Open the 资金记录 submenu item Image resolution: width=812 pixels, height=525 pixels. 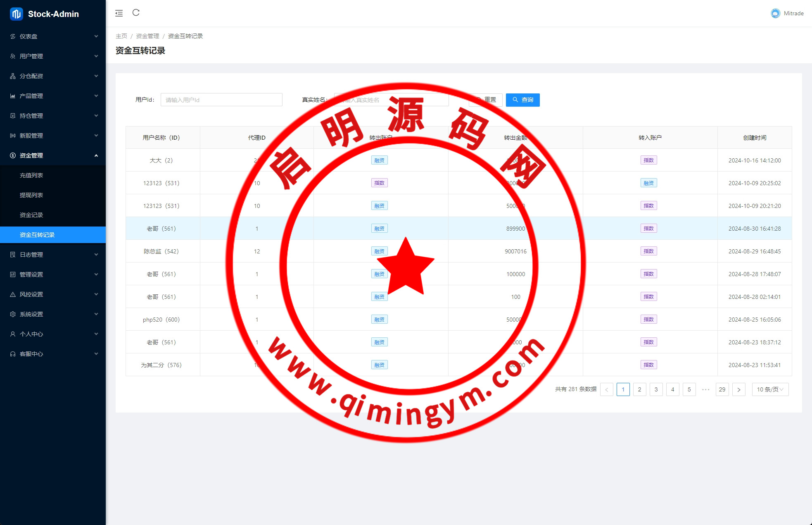31,215
